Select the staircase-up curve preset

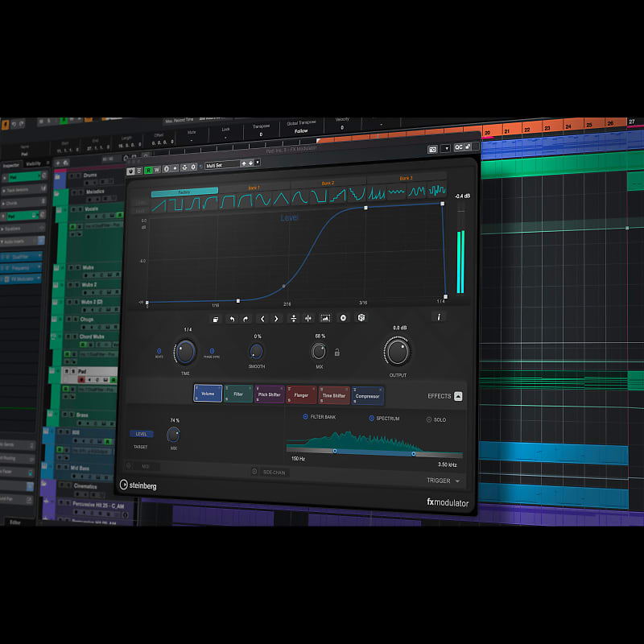[x=337, y=196]
